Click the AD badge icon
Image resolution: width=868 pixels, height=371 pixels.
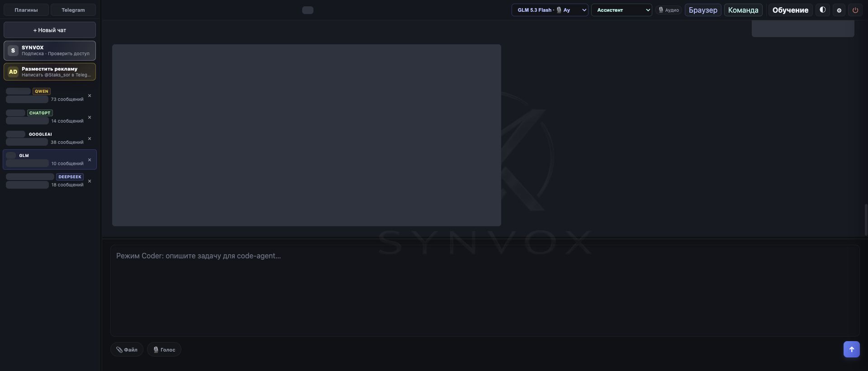point(13,71)
